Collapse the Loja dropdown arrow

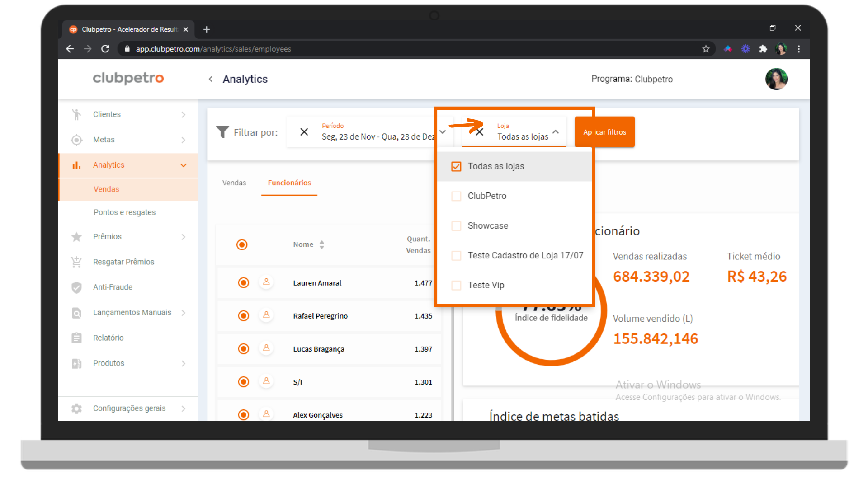click(x=556, y=132)
